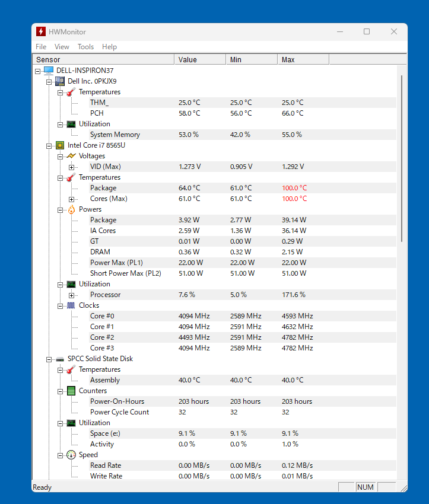
Task: Collapse the Voltages section
Action: 60,157
